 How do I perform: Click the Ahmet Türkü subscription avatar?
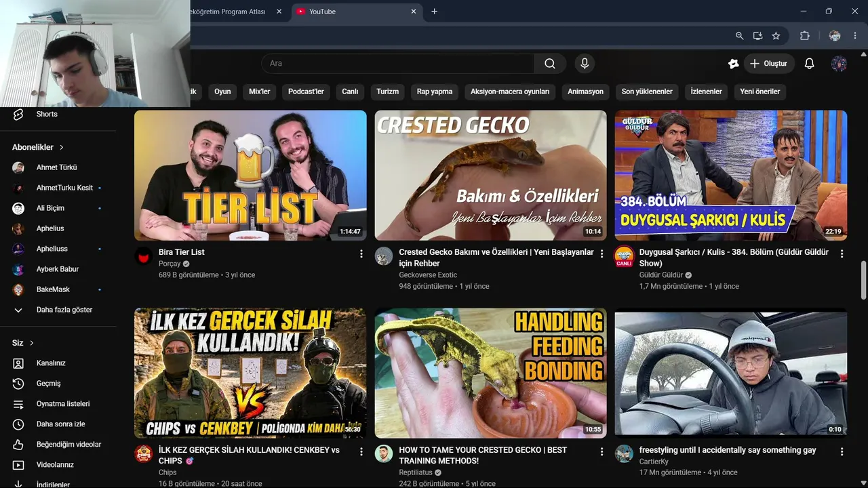(18, 167)
